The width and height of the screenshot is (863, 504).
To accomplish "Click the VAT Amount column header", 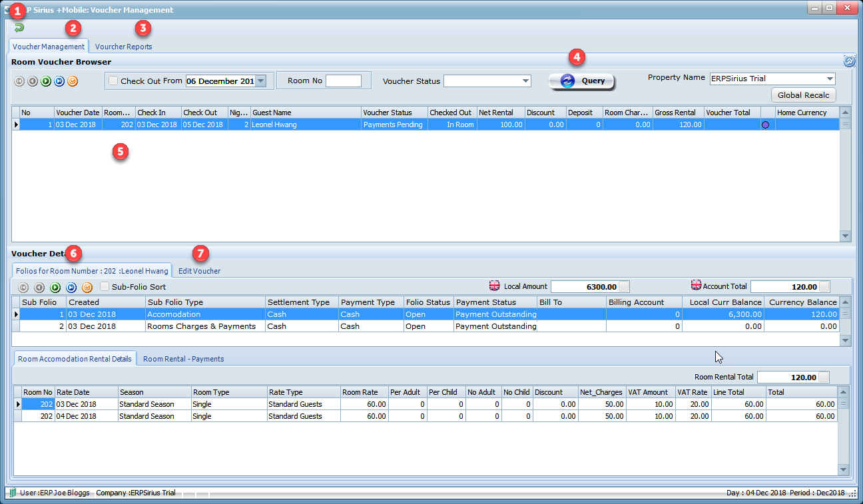I will pyautogui.click(x=651, y=392).
